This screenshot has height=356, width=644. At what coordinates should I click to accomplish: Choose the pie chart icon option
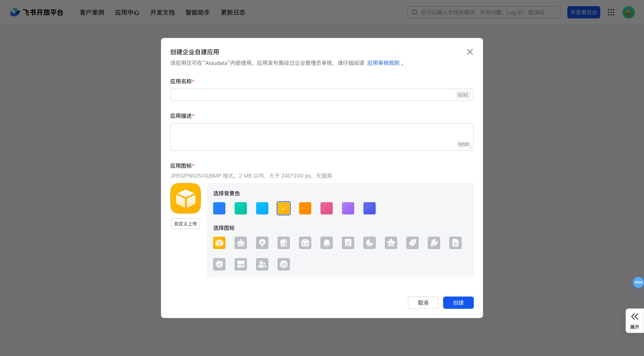click(x=370, y=243)
